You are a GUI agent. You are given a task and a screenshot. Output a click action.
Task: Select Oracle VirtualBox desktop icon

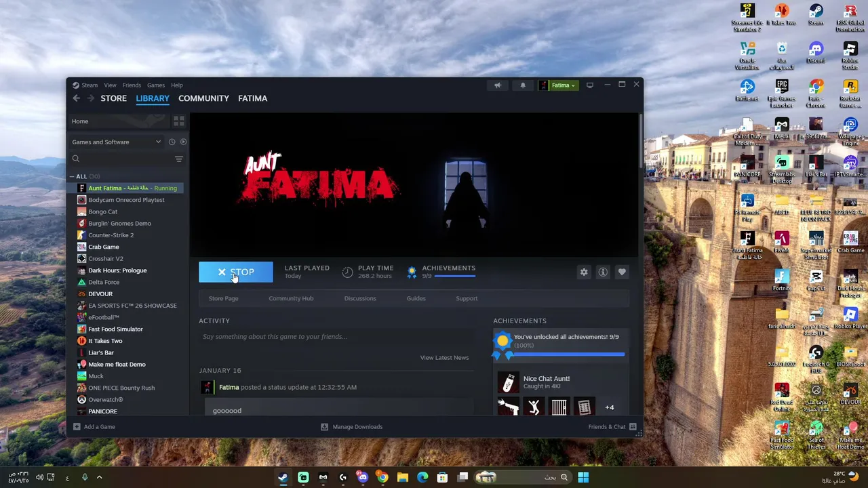coord(747,55)
